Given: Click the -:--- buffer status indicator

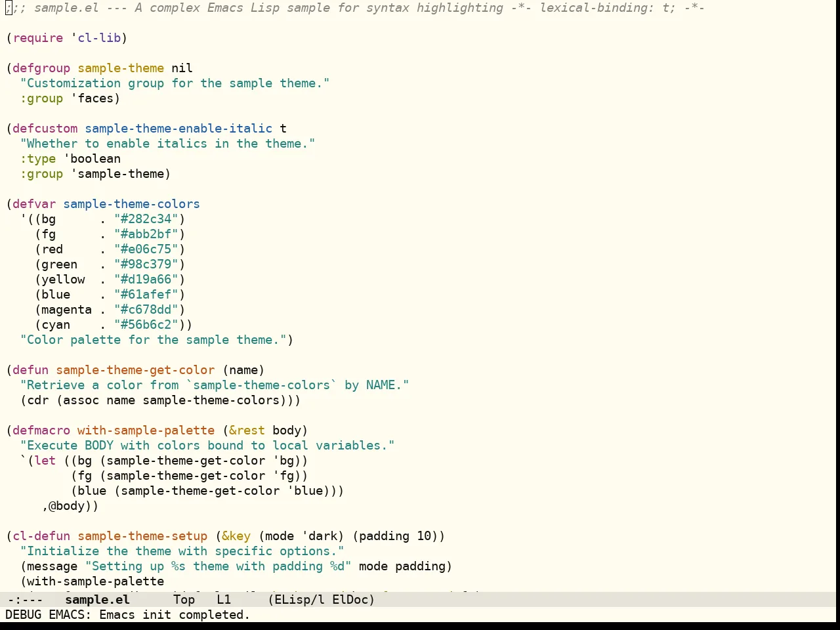Looking at the screenshot, I should pos(25,599).
